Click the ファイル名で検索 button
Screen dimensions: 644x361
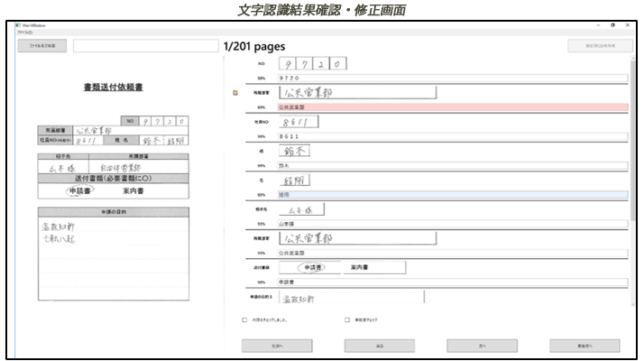(x=41, y=46)
